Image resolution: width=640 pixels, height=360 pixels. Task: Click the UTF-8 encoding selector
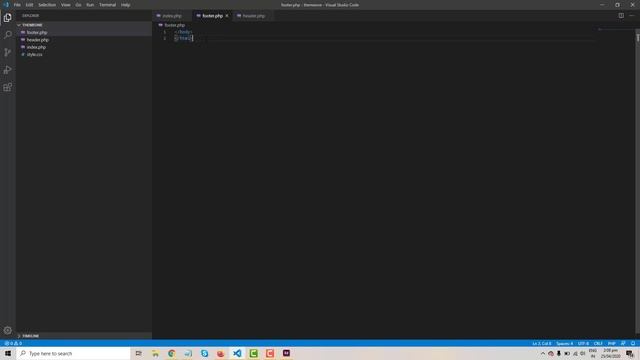(583, 343)
